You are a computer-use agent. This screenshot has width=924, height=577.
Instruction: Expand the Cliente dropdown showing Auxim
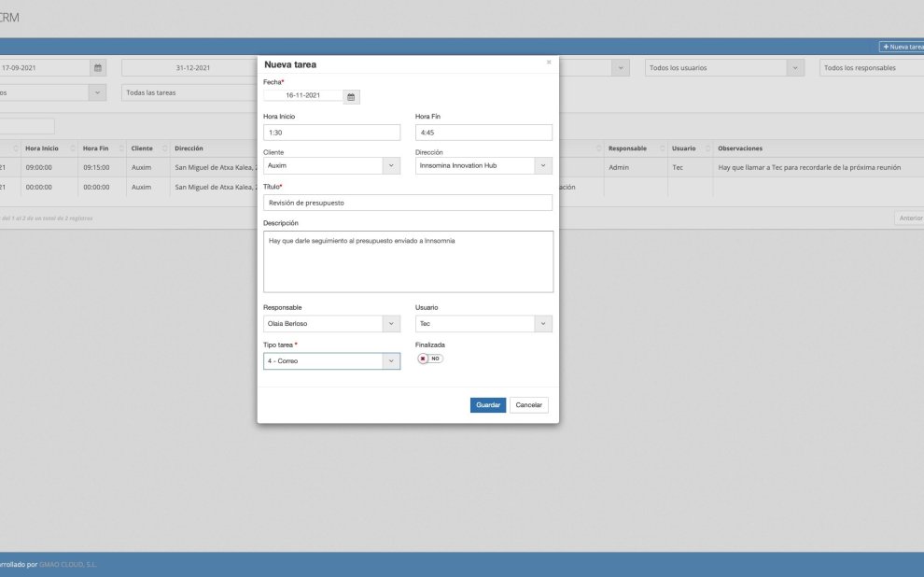pos(331,165)
